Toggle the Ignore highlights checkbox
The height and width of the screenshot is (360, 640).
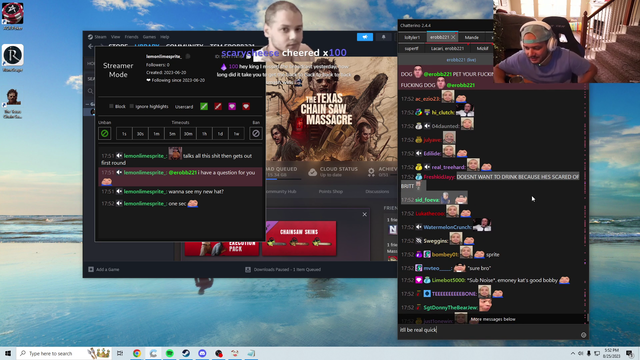pos(131,106)
